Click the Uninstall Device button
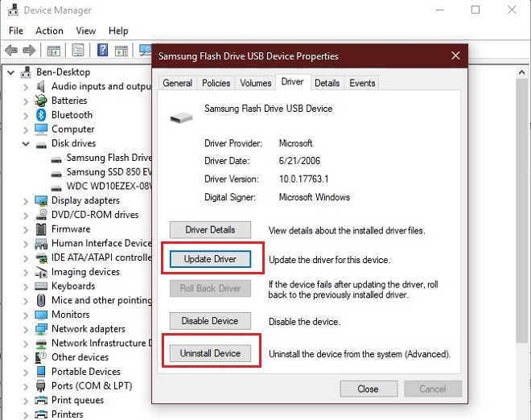531x420 pixels. tap(210, 353)
